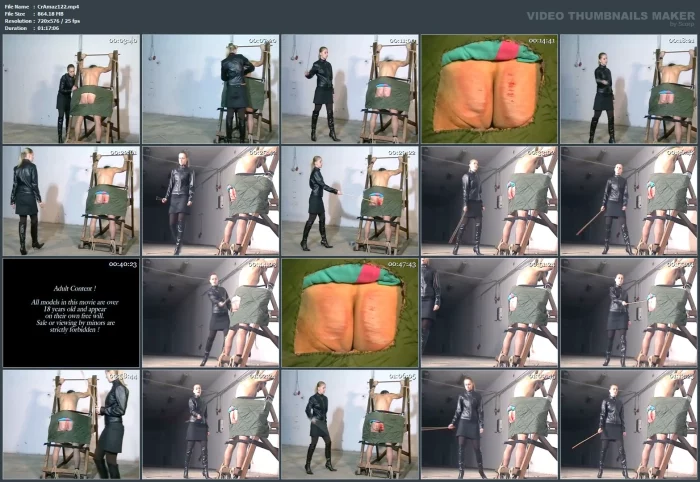
Task: Open the last thumbnail in the bottom row
Action: tap(628, 423)
